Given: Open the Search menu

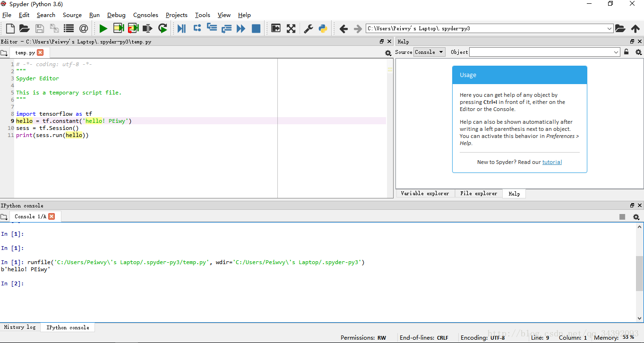Looking at the screenshot, I should 46,15.
